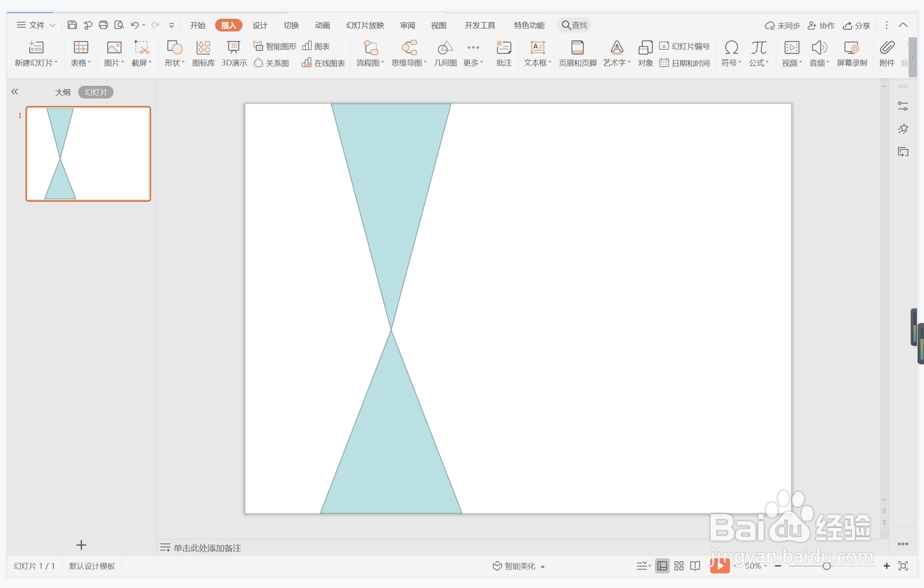Switch to normal view mode in status bar
924x588 pixels.
point(662,566)
